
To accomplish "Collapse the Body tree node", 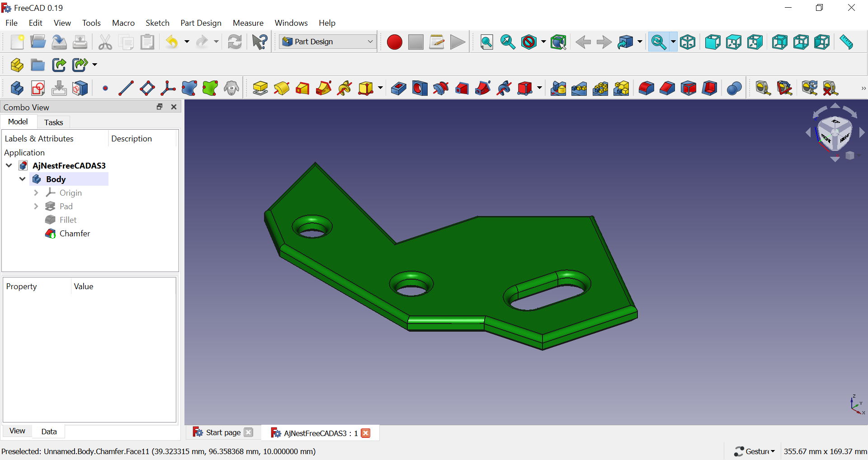I will tap(22, 179).
